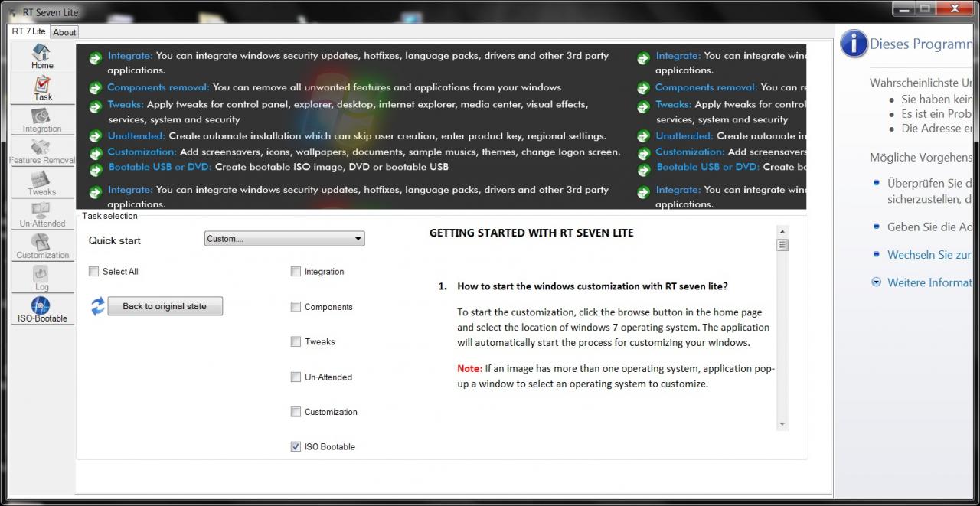
Task: Click green arrow beside first Integrate line
Action: pyautogui.click(x=95, y=57)
